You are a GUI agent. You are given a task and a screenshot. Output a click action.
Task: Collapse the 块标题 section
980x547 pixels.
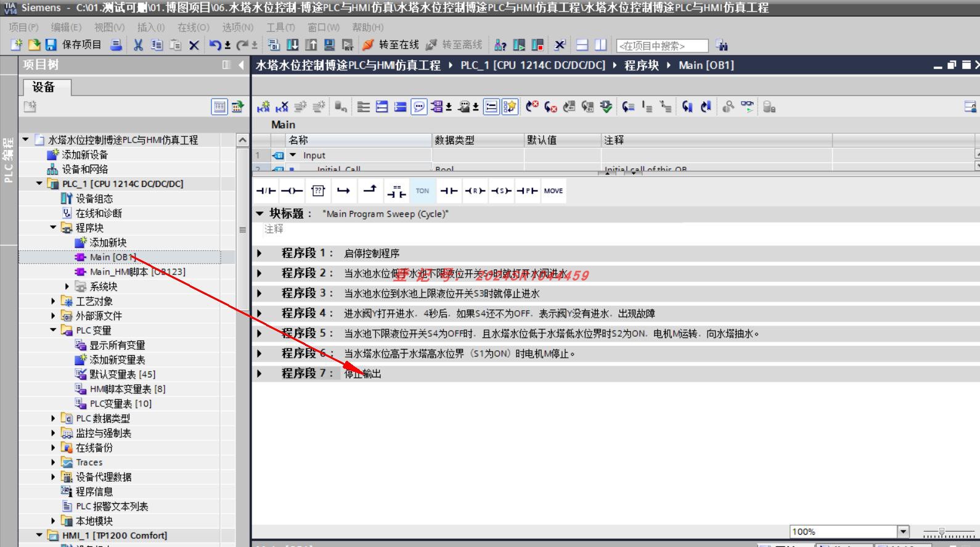click(259, 213)
